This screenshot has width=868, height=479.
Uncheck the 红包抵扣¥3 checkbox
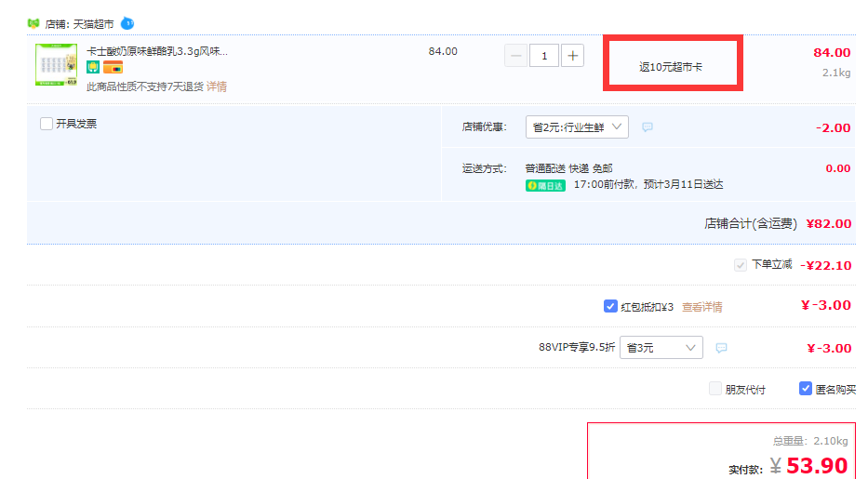(x=610, y=306)
